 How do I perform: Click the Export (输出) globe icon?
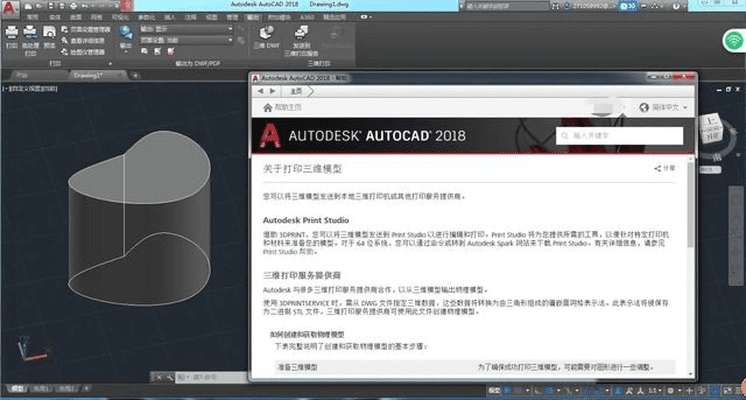click(126, 34)
